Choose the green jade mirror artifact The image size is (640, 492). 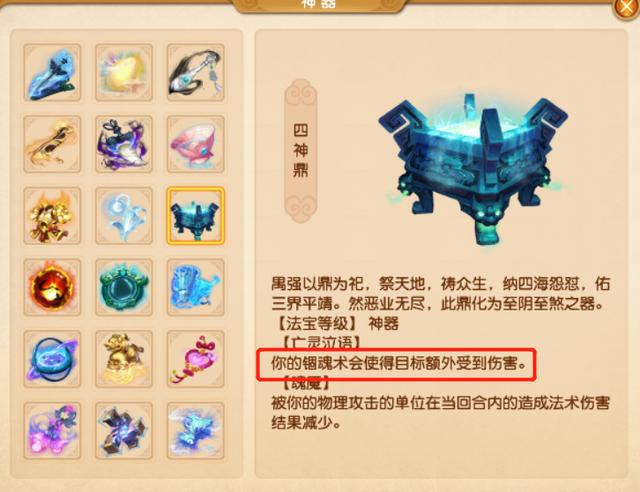click(x=124, y=287)
